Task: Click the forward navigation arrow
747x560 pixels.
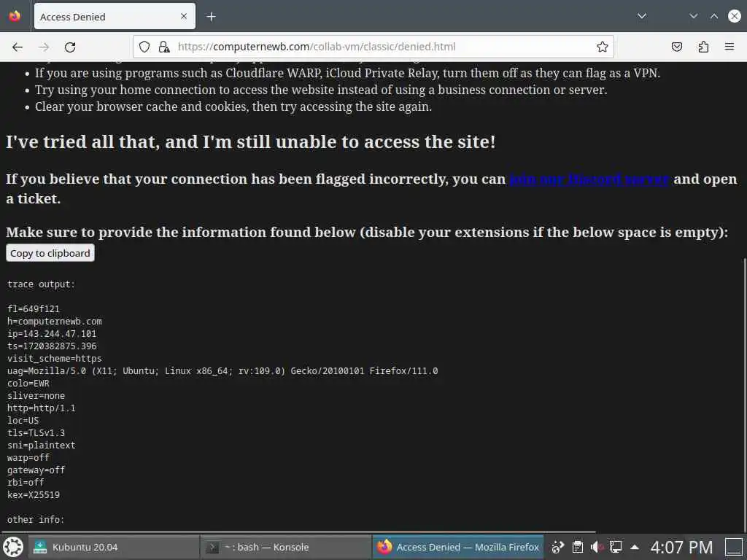Action: pos(44,47)
